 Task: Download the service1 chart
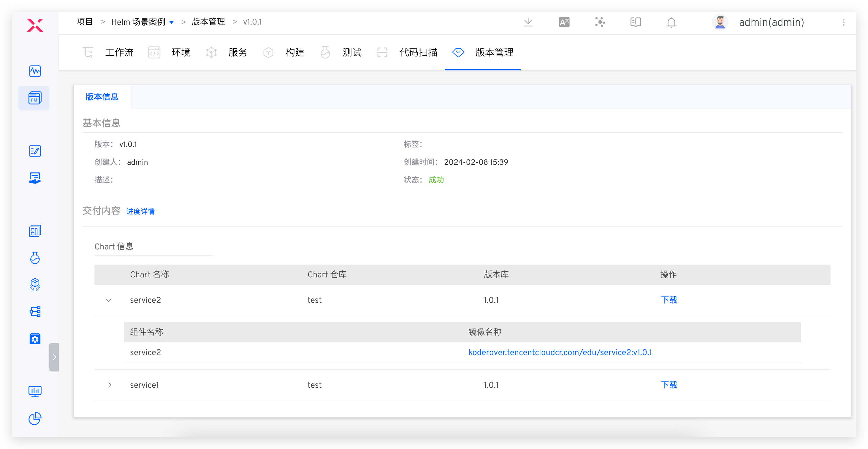669,385
